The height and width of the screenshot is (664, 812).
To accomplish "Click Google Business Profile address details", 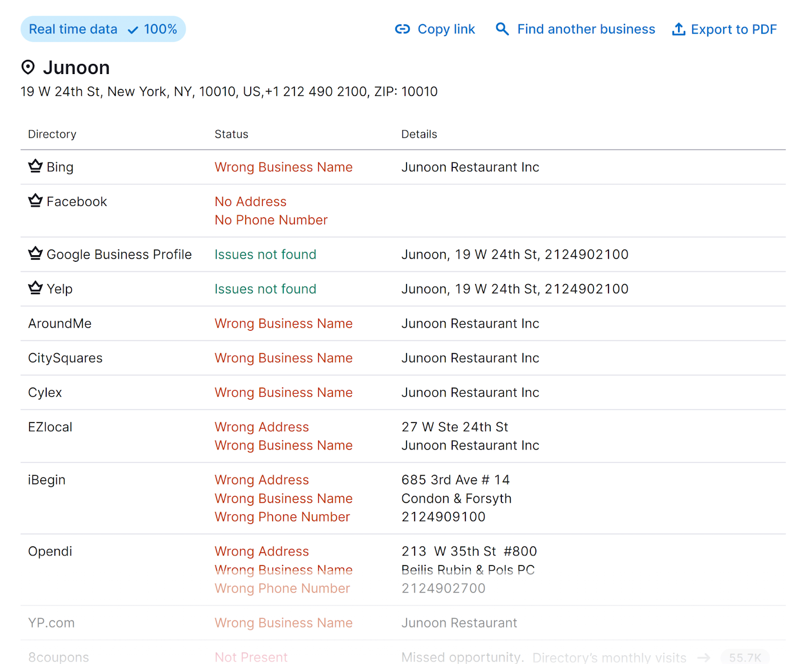I will pos(515,254).
